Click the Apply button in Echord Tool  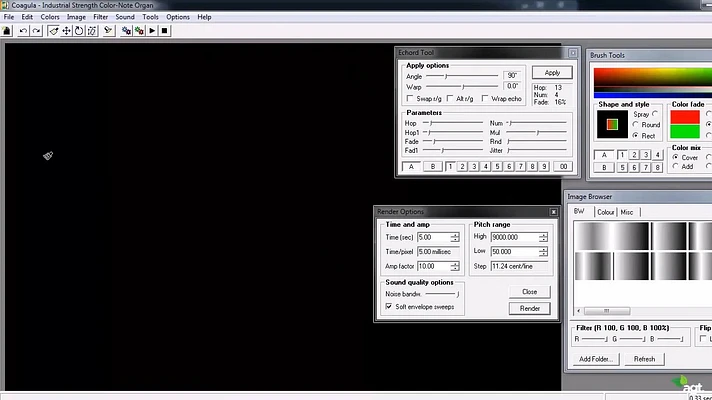(552, 73)
